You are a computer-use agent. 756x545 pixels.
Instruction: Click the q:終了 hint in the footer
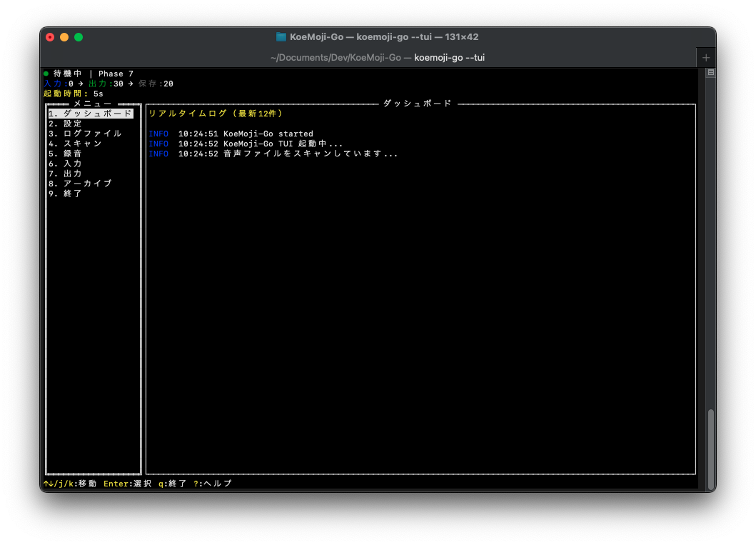point(172,484)
